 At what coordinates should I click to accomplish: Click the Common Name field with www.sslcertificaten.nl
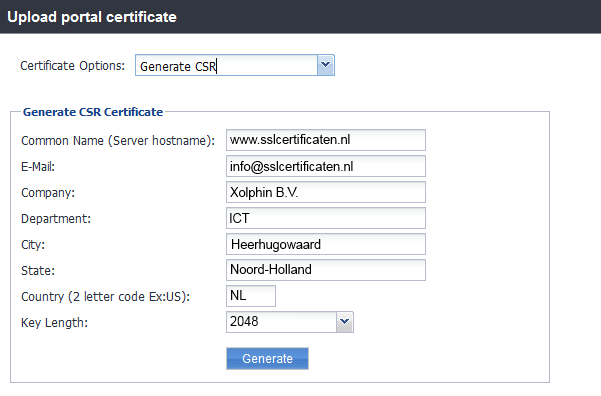tap(326, 140)
